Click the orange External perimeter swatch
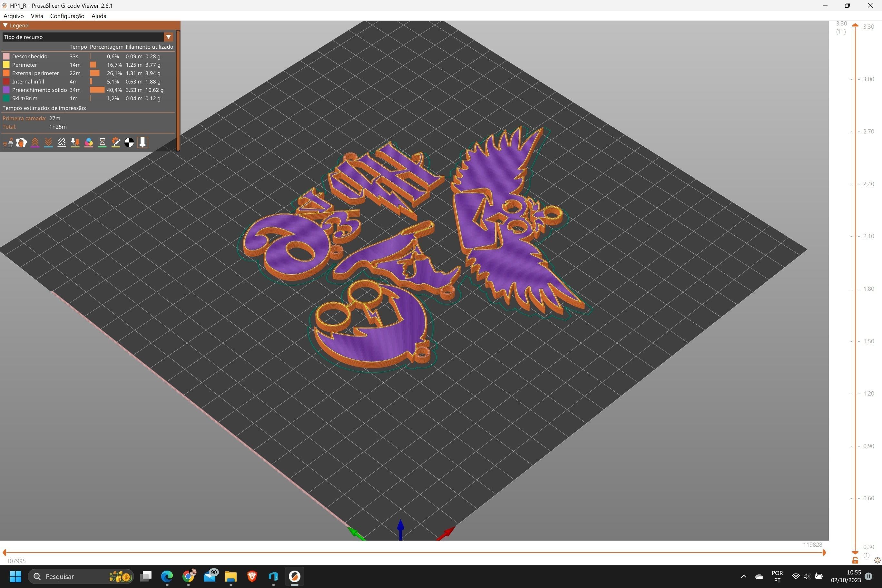The width and height of the screenshot is (882, 588). click(x=6, y=73)
